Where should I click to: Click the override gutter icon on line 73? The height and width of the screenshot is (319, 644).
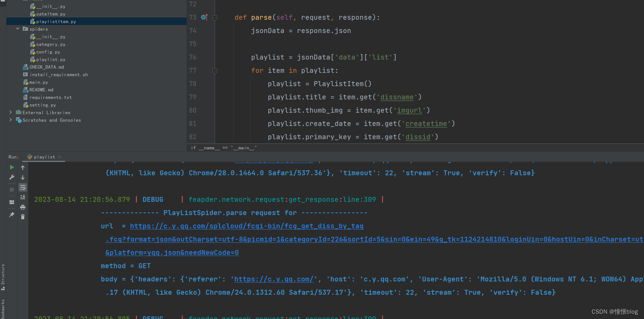[204, 17]
